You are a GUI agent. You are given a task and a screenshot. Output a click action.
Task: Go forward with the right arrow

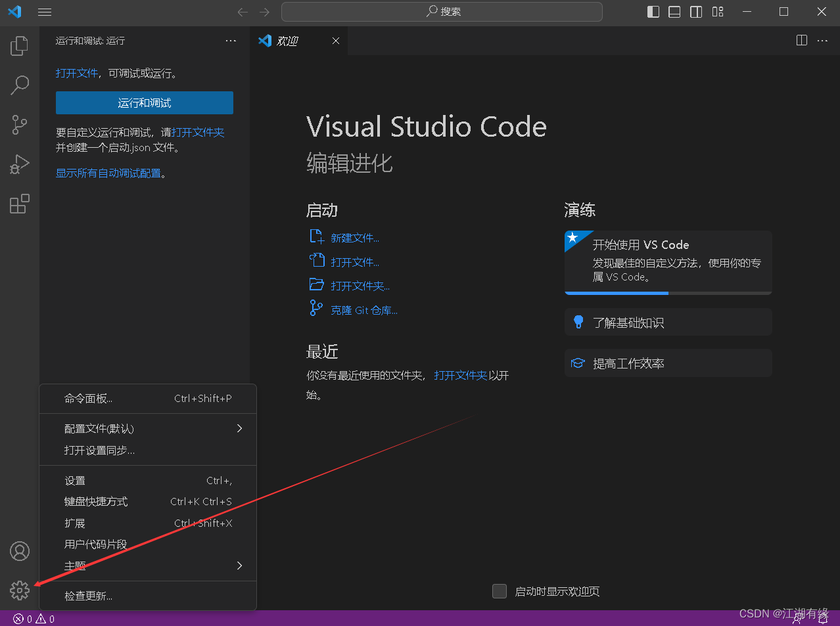(264, 12)
